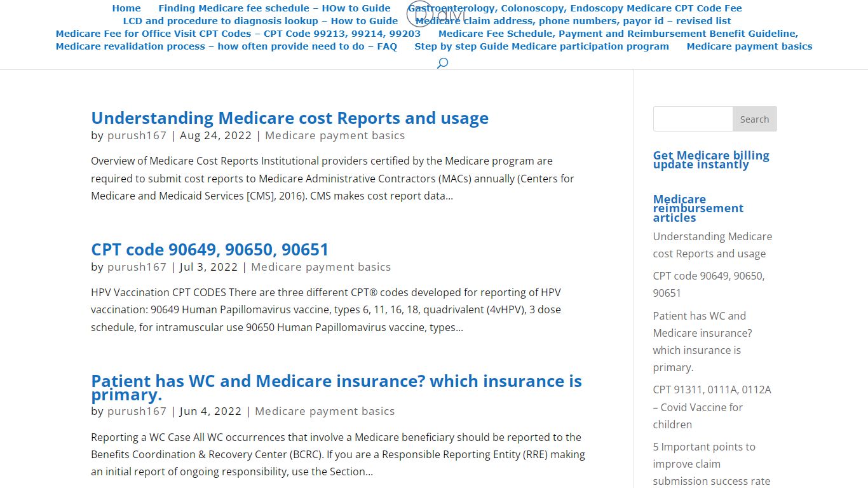The height and width of the screenshot is (488, 868).
Task: Click the Jun 4, 2022 post date
Action: [x=211, y=411]
